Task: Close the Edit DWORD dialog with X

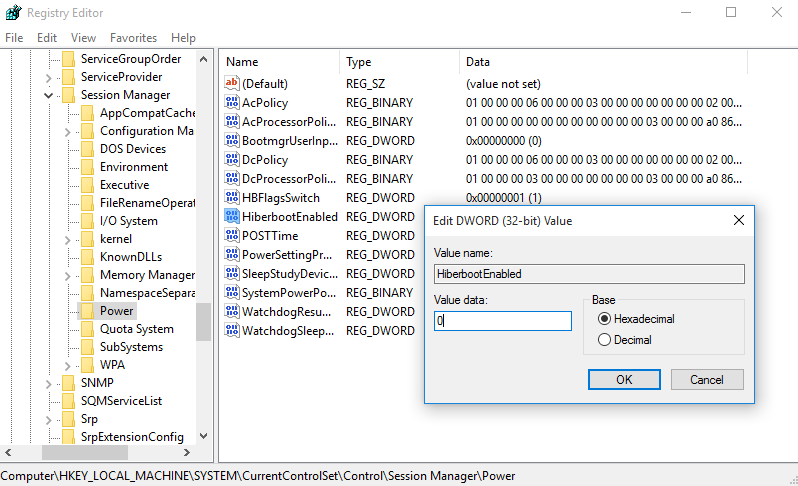Action: click(x=738, y=220)
